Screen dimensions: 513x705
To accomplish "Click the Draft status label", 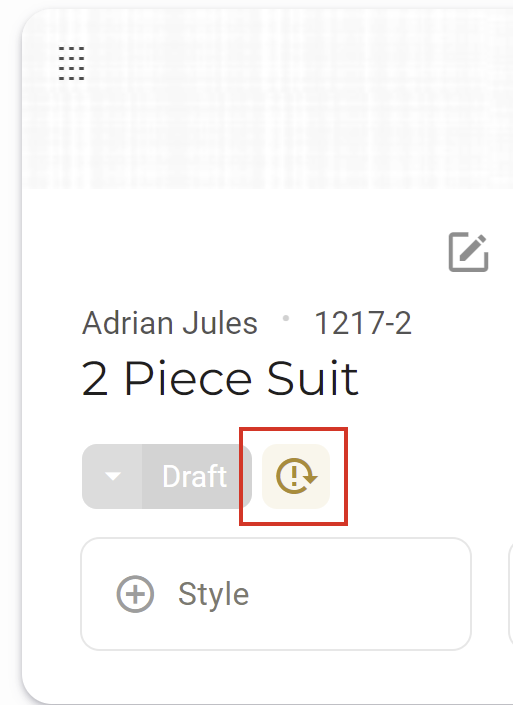I will (195, 476).
